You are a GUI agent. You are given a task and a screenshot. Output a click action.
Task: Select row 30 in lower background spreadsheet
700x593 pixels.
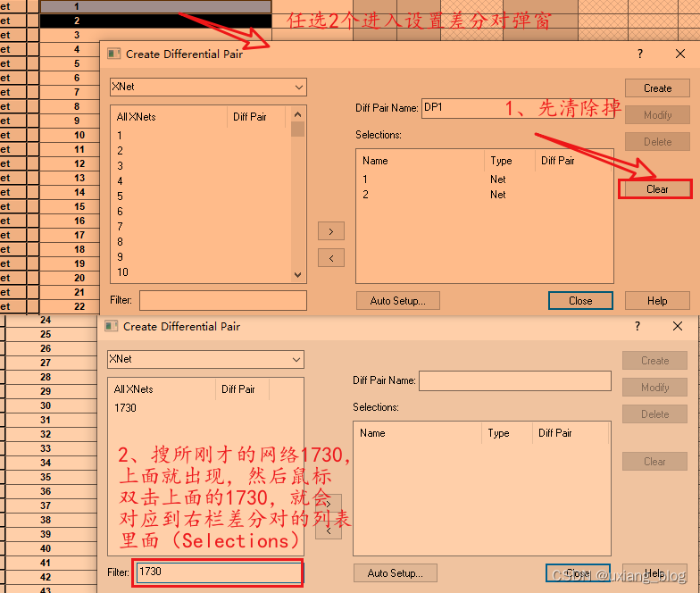point(46,405)
